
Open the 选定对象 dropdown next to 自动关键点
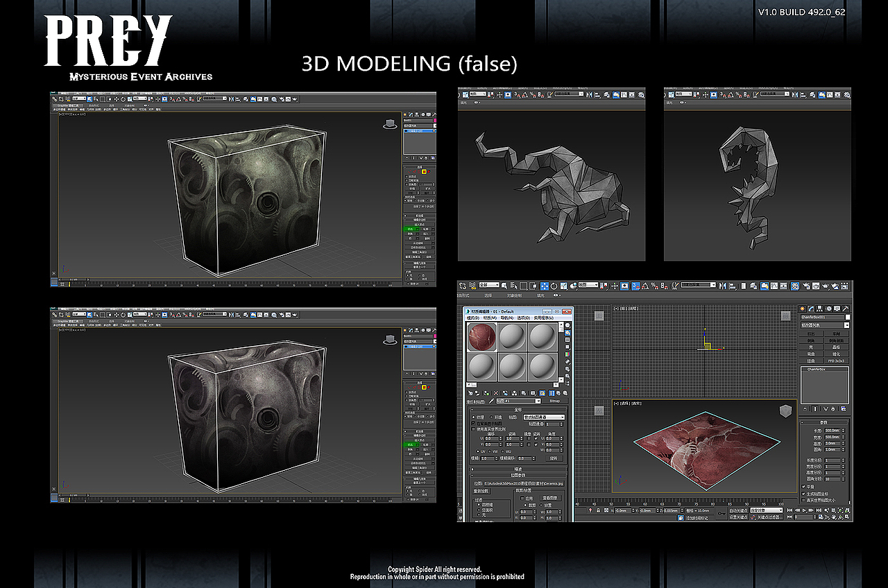[766, 510]
